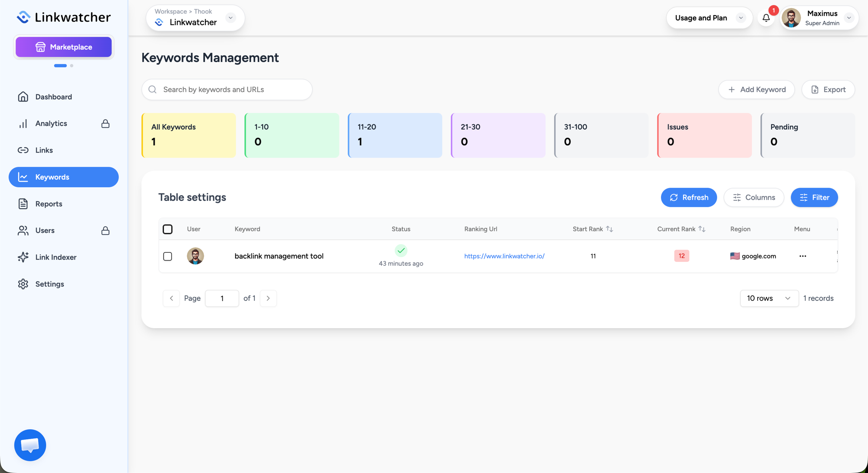Click the Refresh arrows icon
This screenshot has width=868, height=473.
pyautogui.click(x=674, y=197)
